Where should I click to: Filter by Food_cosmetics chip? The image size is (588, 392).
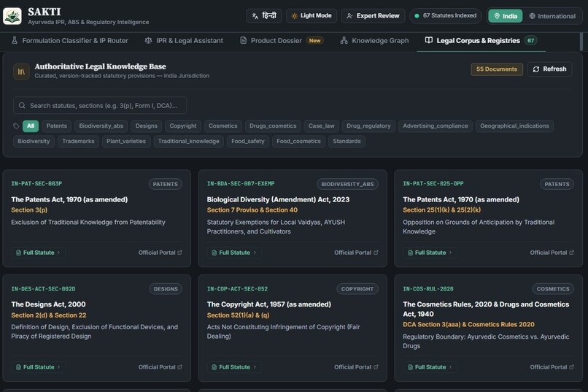[298, 142]
